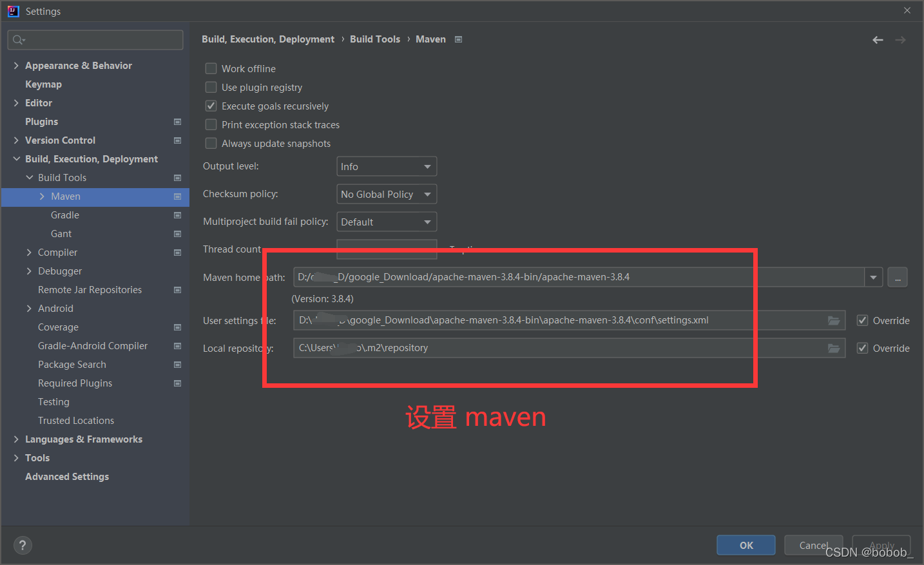Expand the Editor section chevron
The width and height of the screenshot is (924, 565).
coord(16,103)
